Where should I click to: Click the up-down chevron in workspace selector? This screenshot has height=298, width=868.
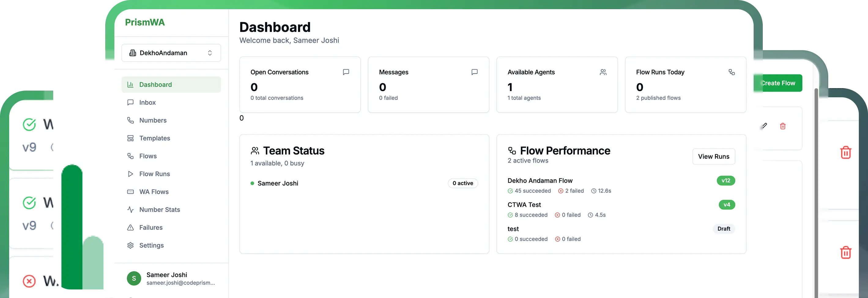[x=210, y=53]
